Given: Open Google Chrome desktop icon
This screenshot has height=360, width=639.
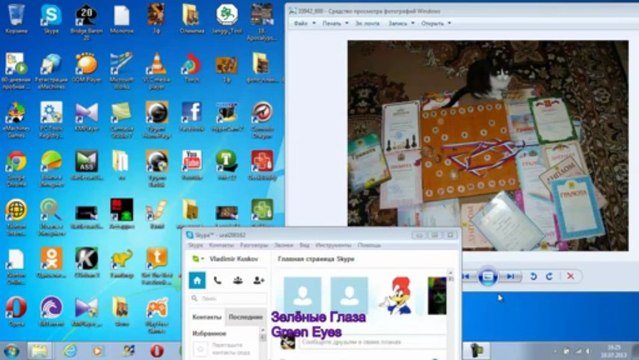Looking at the screenshot, I should 16,168.
